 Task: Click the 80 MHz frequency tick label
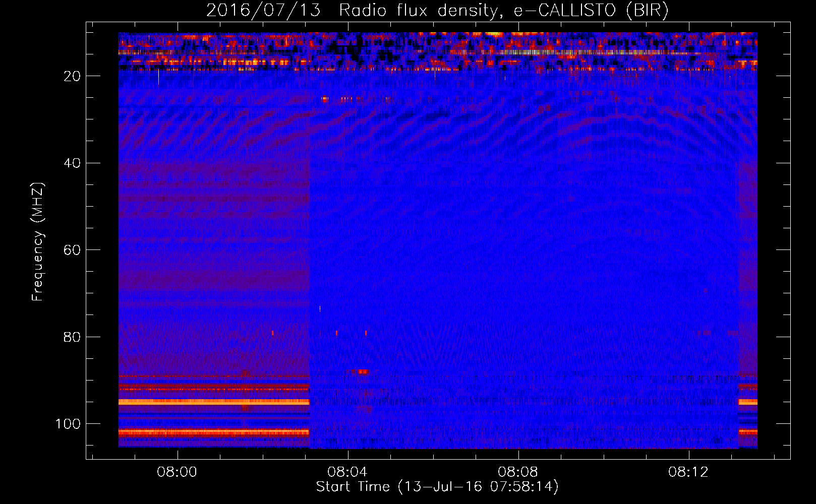tap(72, 337)
